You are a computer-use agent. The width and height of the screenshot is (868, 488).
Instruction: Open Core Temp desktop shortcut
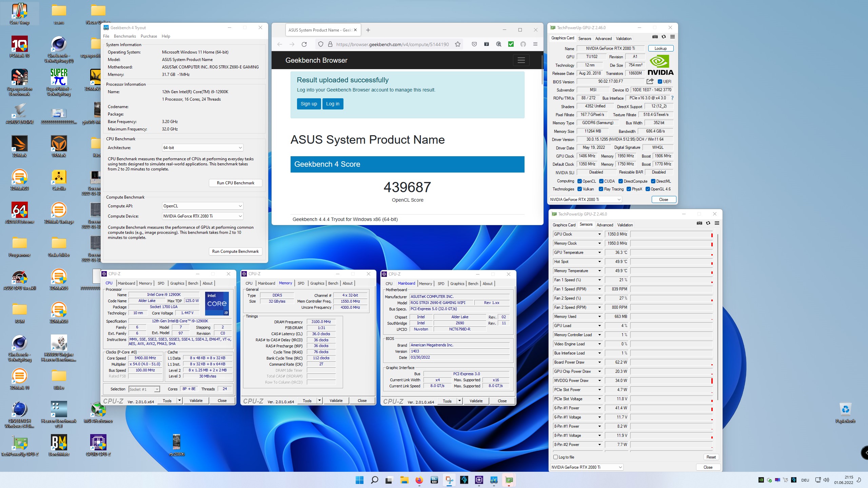coord(20,14)
